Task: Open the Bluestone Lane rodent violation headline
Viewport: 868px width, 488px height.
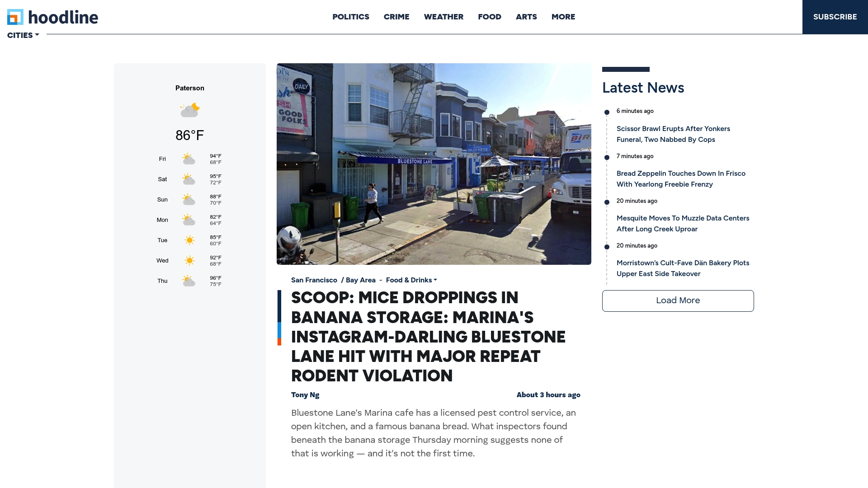Action: (x=428, y=337)
